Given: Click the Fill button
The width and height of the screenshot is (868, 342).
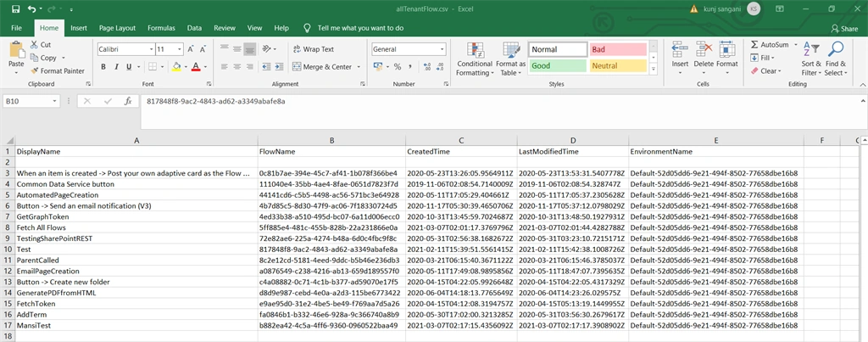Looking at the screenshot, I should coord(762,58).
